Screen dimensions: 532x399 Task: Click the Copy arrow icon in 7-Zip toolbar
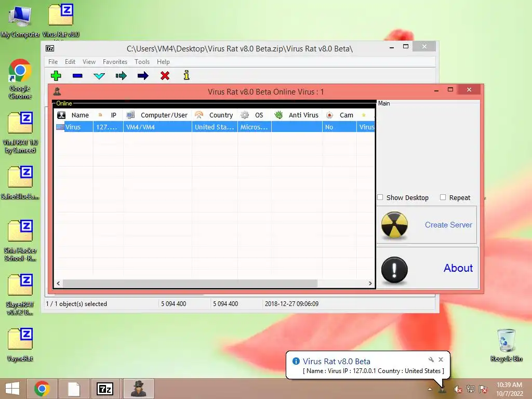coord(121,75)
